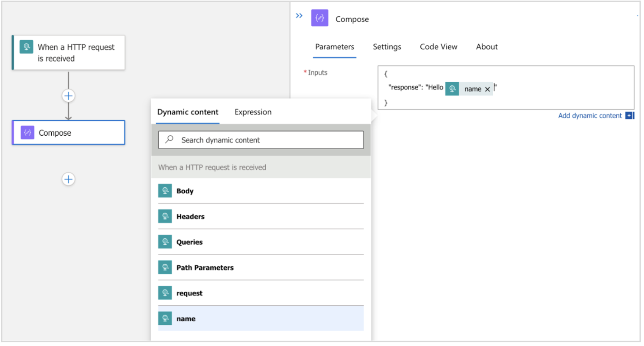Add step between trigger and Compose
This screenshot has height=346, width=644.
tap(68, 96)
